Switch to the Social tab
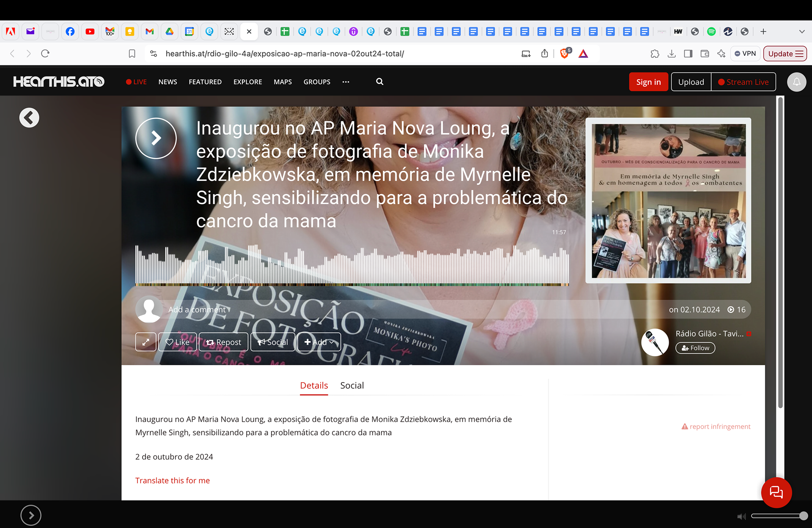This screenshot has height=528, width=812. (352, 386)
